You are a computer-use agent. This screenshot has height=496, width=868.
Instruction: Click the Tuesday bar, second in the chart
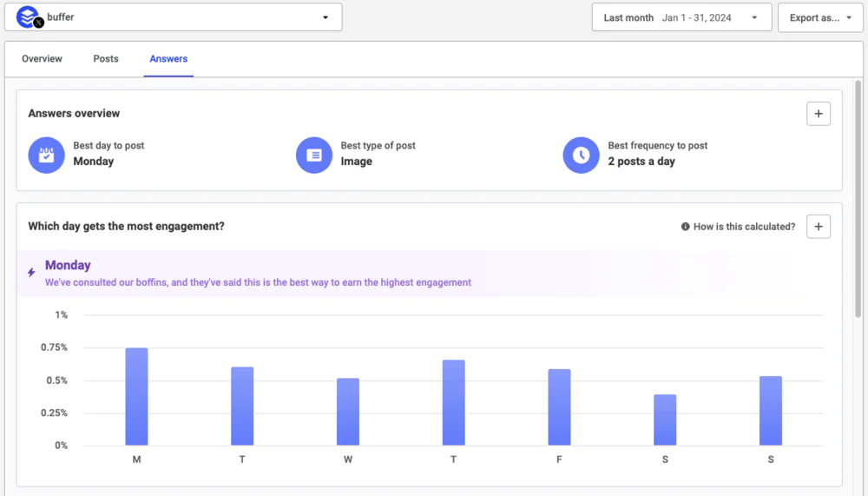(242, 407)
